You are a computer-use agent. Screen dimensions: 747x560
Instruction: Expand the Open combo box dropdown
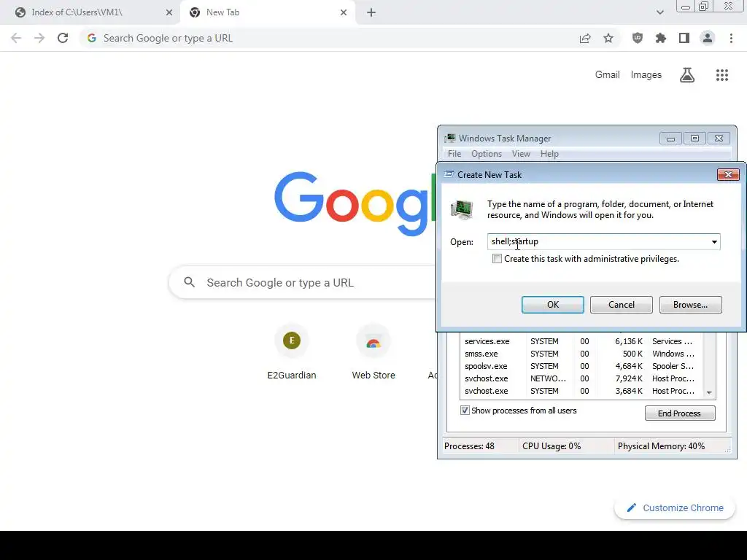714,242
